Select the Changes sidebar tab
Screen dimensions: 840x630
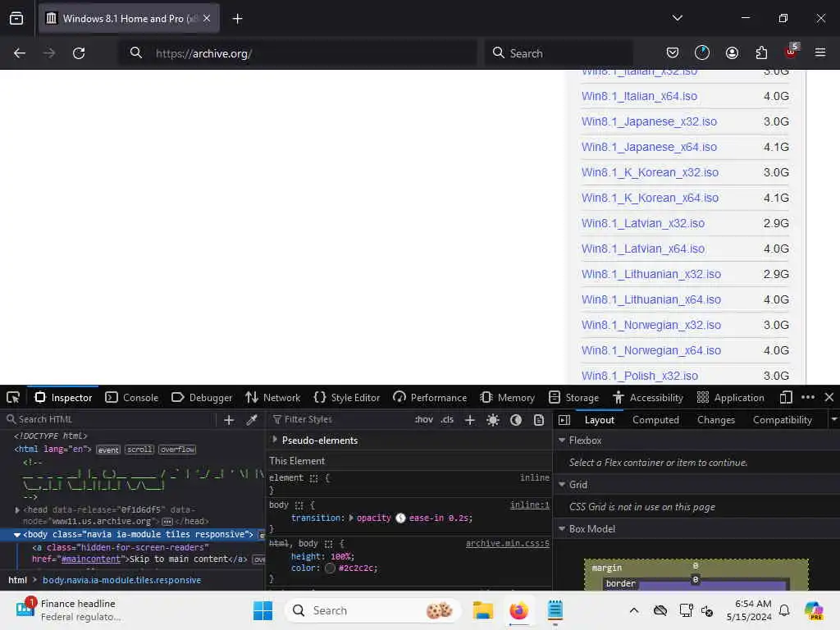click(x=715, y=420)
